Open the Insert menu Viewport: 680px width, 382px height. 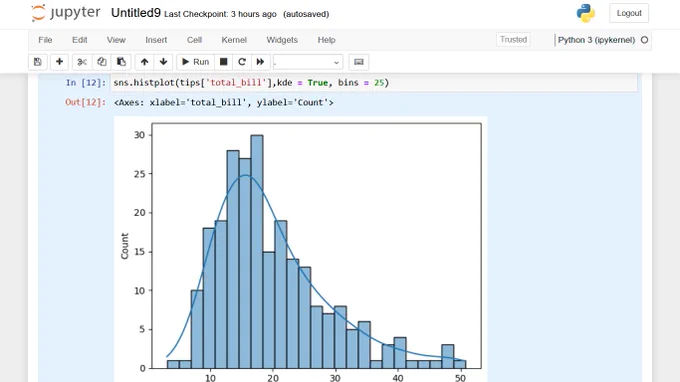(156, 40)
